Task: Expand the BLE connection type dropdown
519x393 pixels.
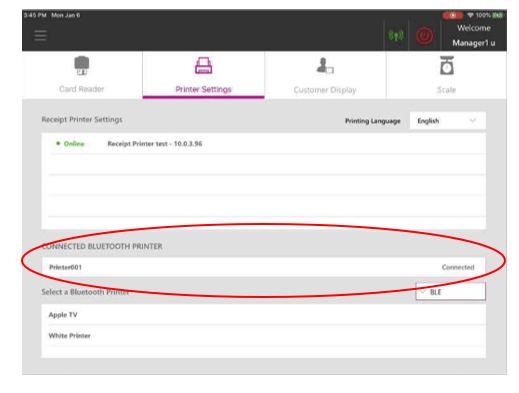Action: coord(450,292)
